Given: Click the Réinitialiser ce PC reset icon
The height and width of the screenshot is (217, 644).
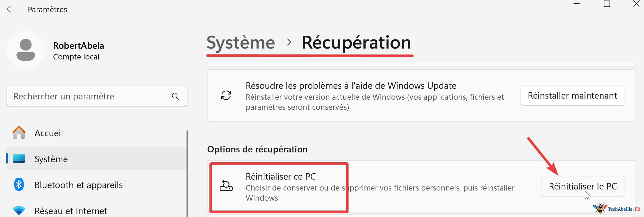Looking at the screenshot, I should pyautogui.click(x=226, y=186).
